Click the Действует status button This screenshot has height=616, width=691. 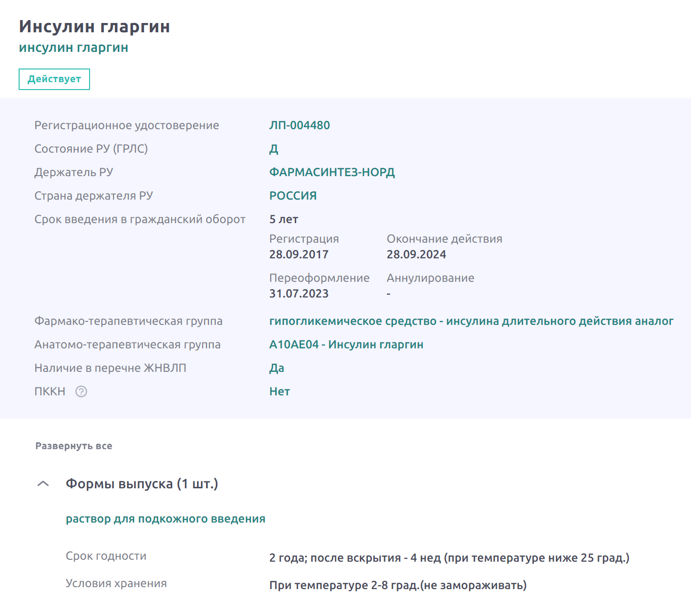(54, 79)
